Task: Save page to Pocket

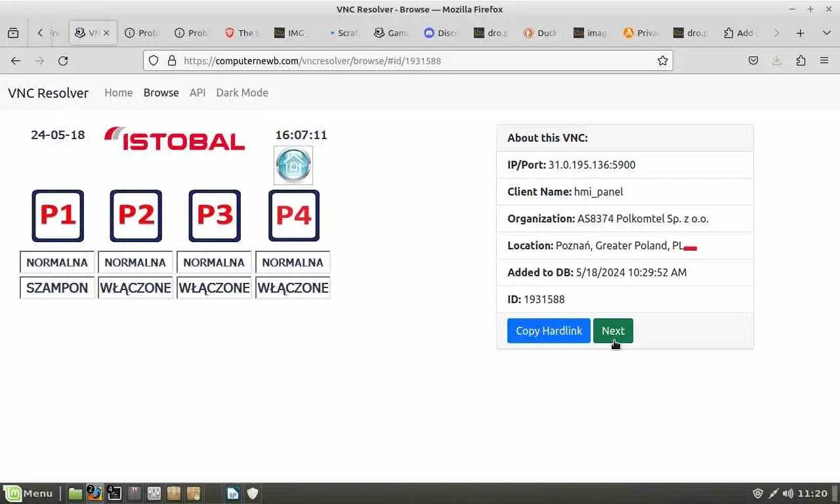Action: click(753, 60)
